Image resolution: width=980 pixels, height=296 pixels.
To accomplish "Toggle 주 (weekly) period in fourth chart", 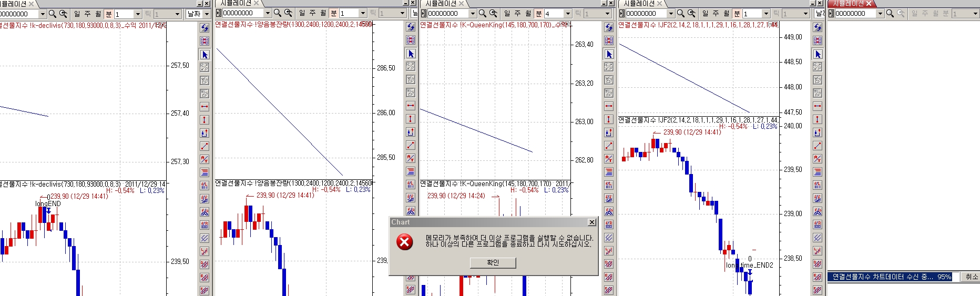I will pos(716,13).
